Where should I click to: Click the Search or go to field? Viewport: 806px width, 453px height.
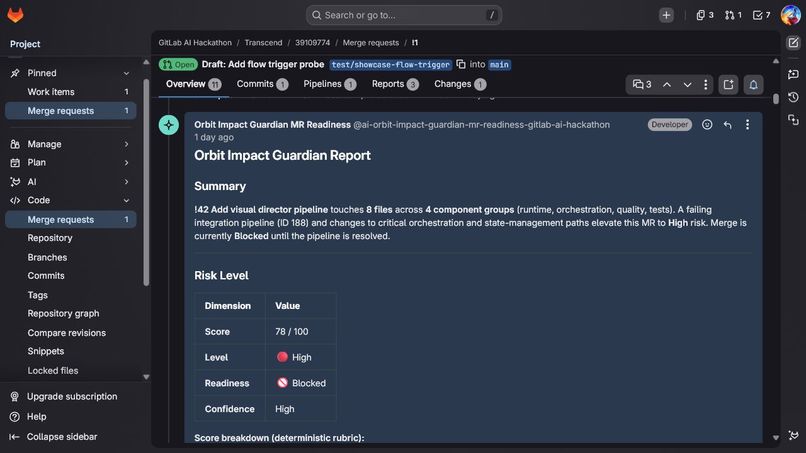pyautogui.click(x=404, y=15)
